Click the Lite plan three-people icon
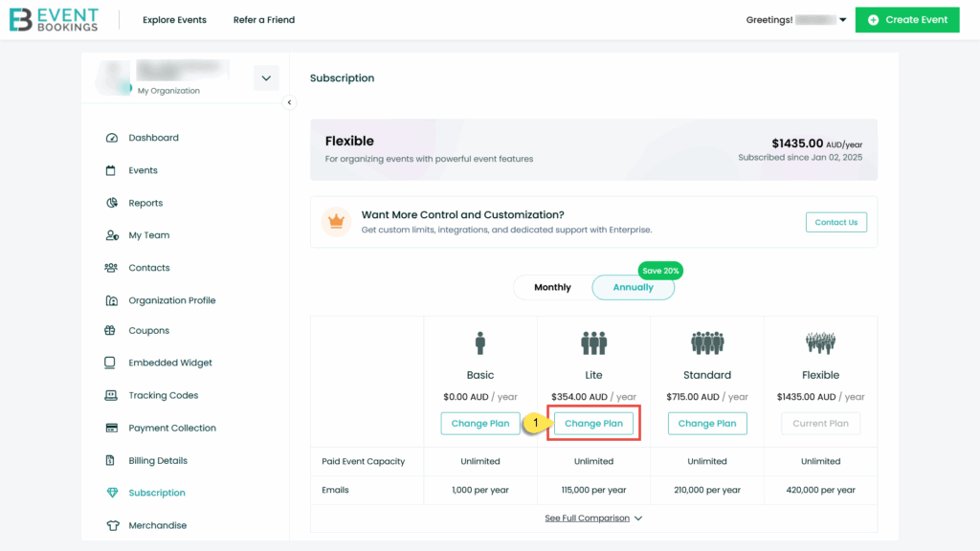The height and width of the screenshot is (551, 980). tap(593, 343)
